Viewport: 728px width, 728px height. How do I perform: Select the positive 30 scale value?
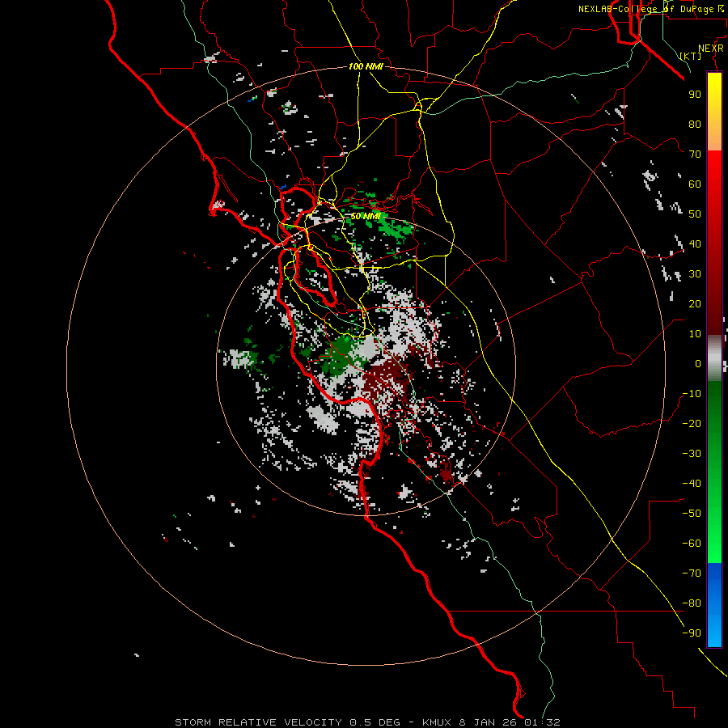[x=695, y=274]
